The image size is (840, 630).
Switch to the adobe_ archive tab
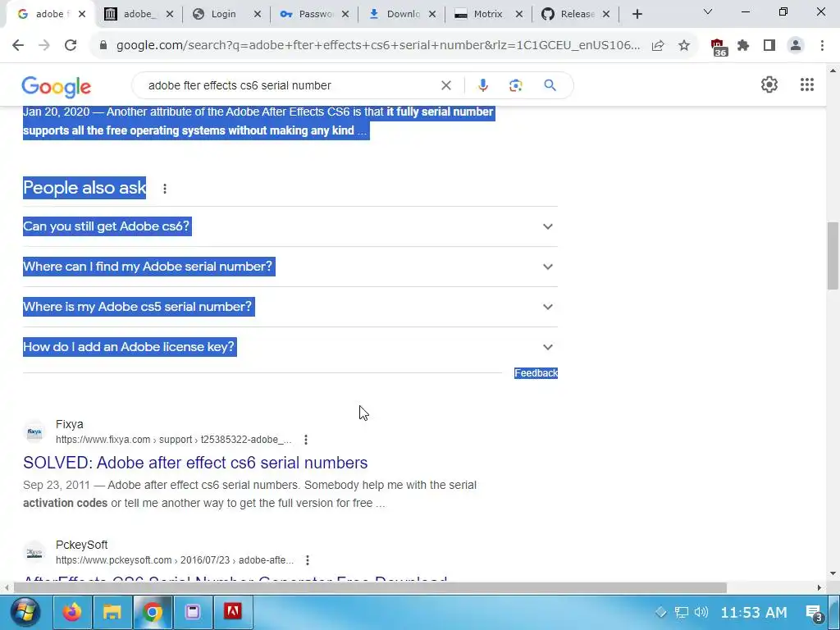tap(139, 15)
